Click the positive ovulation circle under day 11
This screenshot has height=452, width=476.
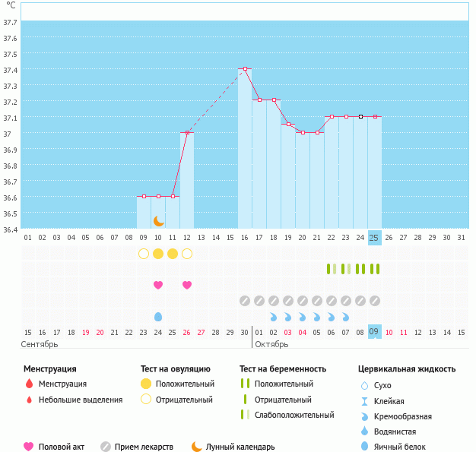pos(173,253)
